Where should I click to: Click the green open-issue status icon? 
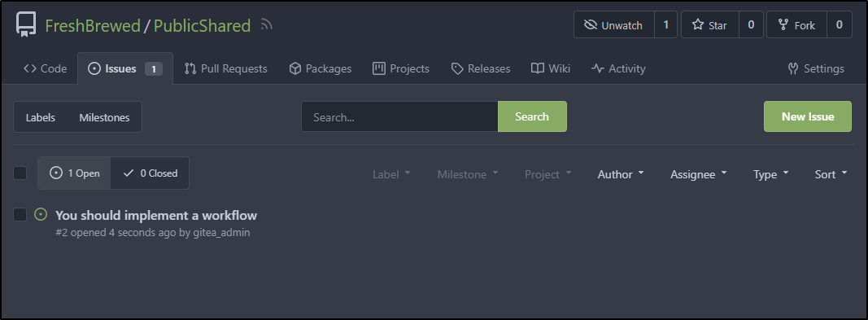pos(41,214)
